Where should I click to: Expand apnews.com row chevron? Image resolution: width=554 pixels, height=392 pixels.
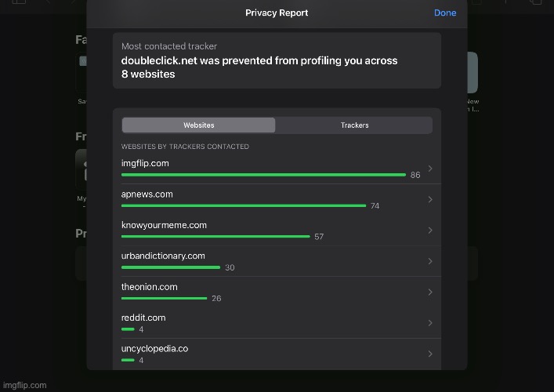tap(430, 200)
